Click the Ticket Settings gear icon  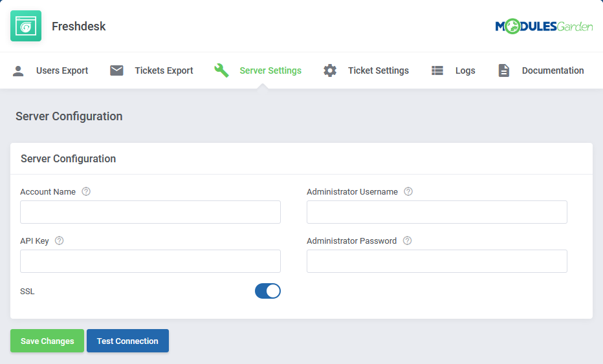coord(330,70)
